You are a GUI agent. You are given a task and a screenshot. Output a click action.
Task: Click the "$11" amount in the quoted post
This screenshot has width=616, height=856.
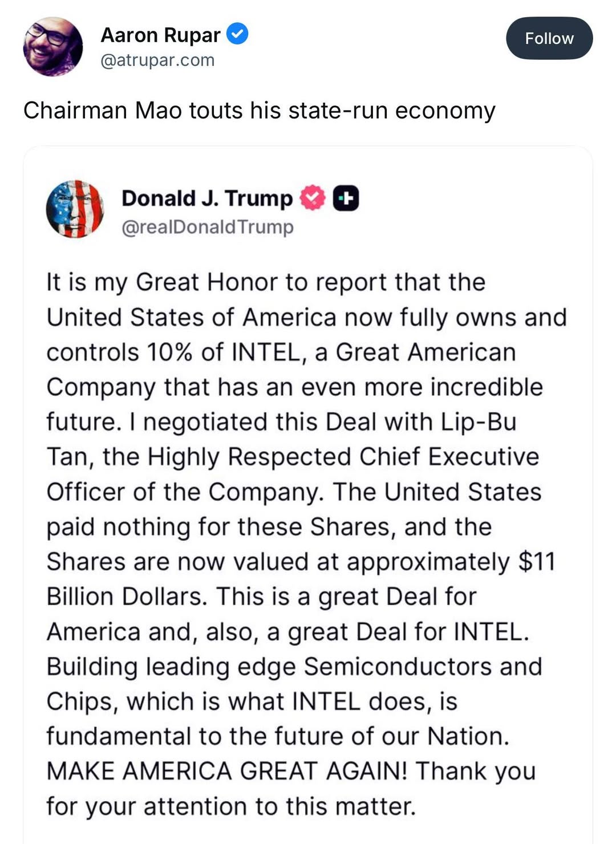(x=537, y=562)
